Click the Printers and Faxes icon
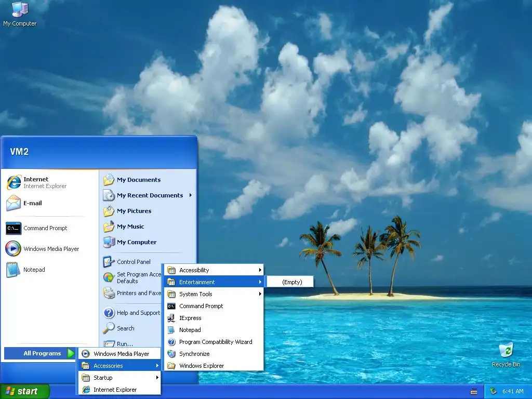This screenshot has height=399, width=532. 109,293
